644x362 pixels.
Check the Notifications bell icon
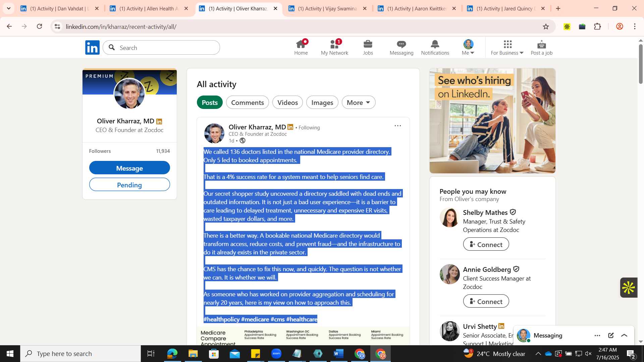point(435,48)
